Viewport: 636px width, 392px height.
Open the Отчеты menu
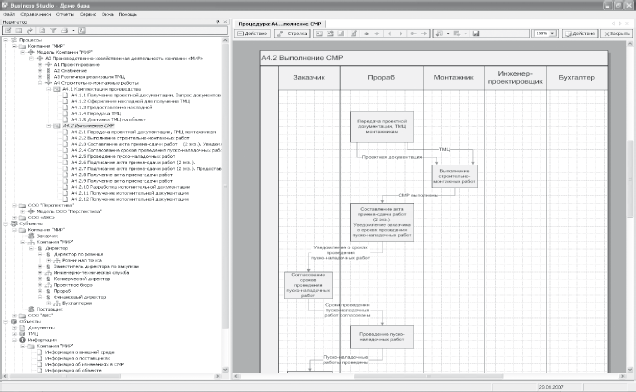(x=65, y=14)
